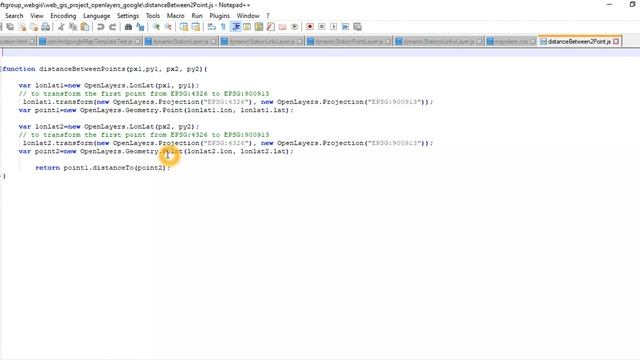640x360 pixels.
Task: Zoom in on the editor text
Action: coord(156,27)
